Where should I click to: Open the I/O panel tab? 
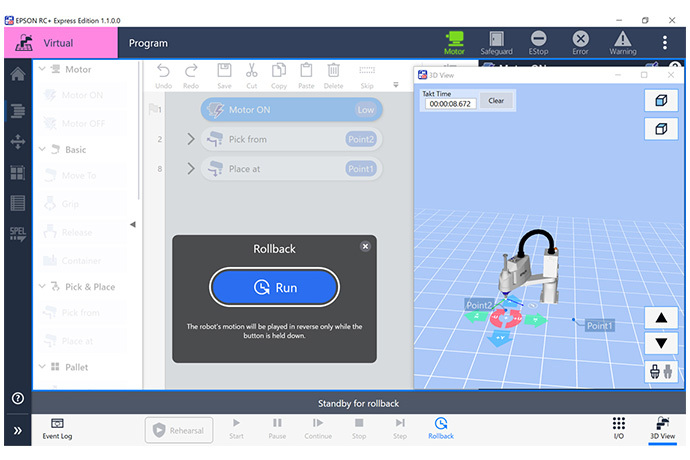tap(619, 429)
